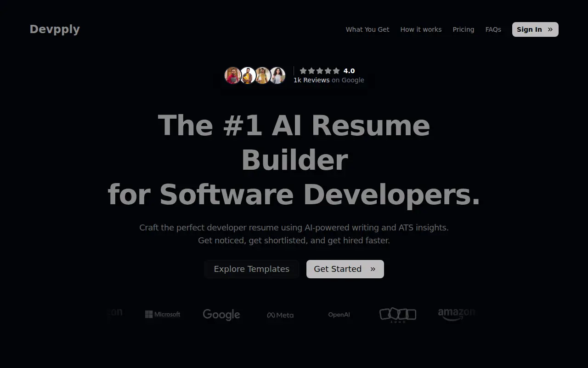
Task: Click the OpenAI logo
Action: [x=339, y=315]
